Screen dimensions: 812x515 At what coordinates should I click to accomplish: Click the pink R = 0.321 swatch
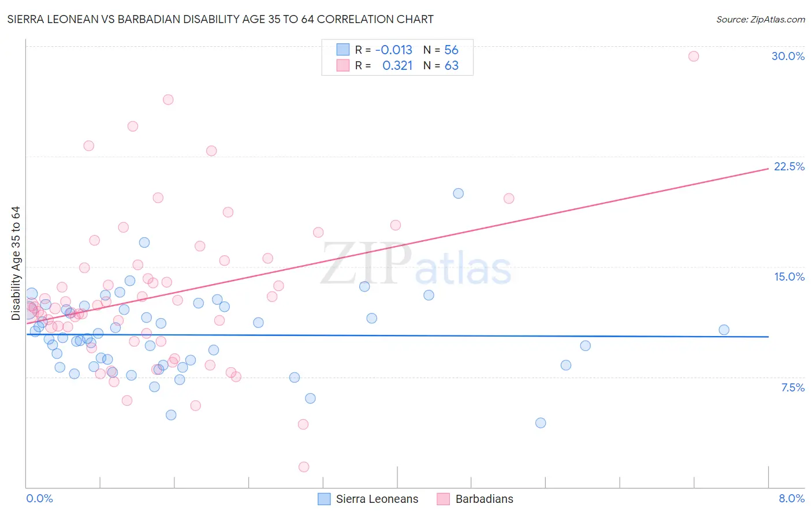tap(343, 65)
